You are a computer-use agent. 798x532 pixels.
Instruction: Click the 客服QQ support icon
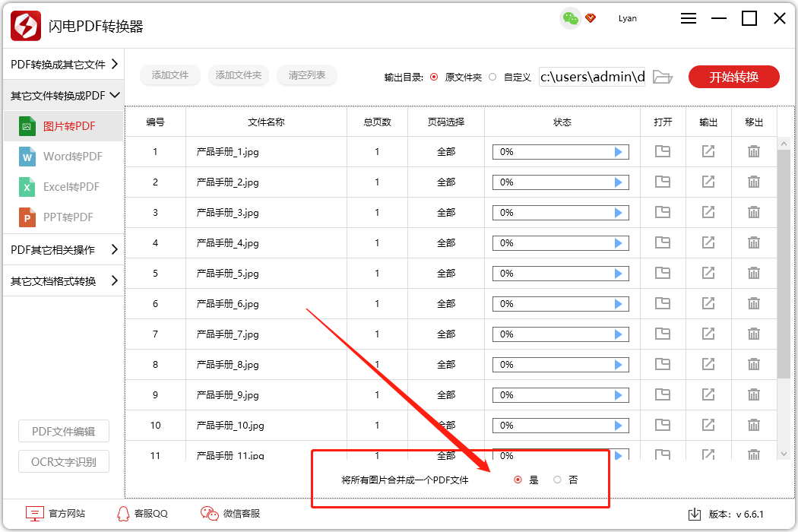[x=122, y=513]
